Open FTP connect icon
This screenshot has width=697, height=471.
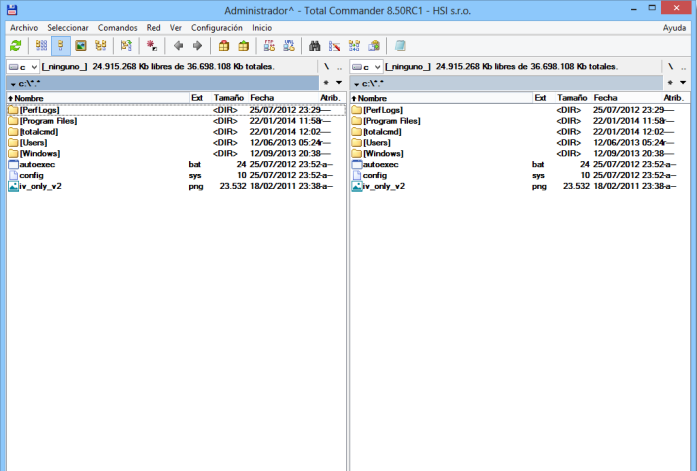coord(269,46)
